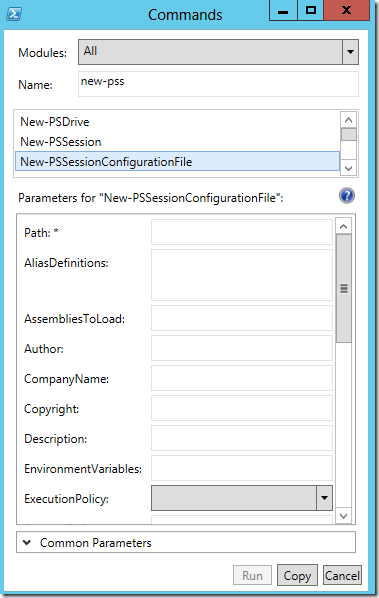Select New-PSSession in command list
379x598 pixels.
click(x=177, y=142)
